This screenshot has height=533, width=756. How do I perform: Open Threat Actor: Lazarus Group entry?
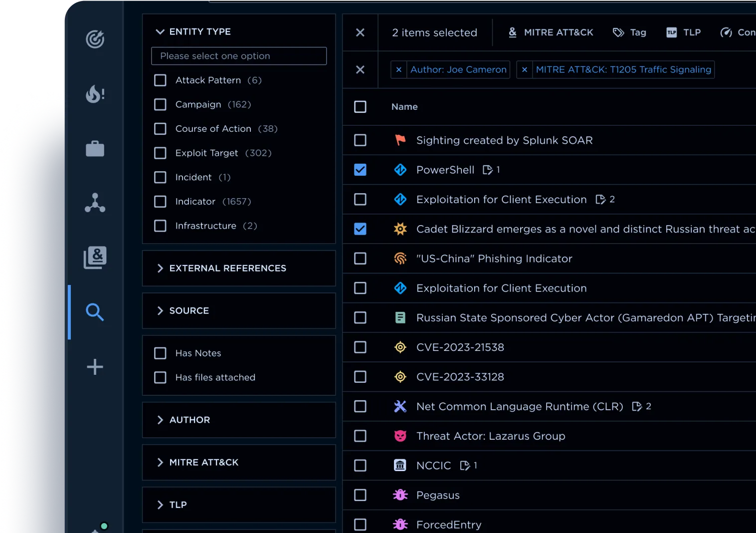491,436
